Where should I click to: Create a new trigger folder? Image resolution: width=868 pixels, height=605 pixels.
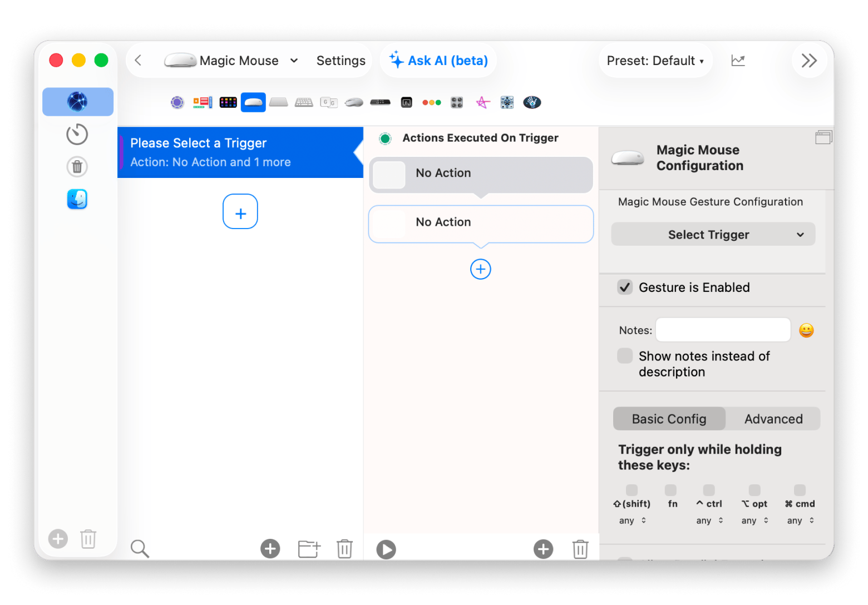click(309, 549)
